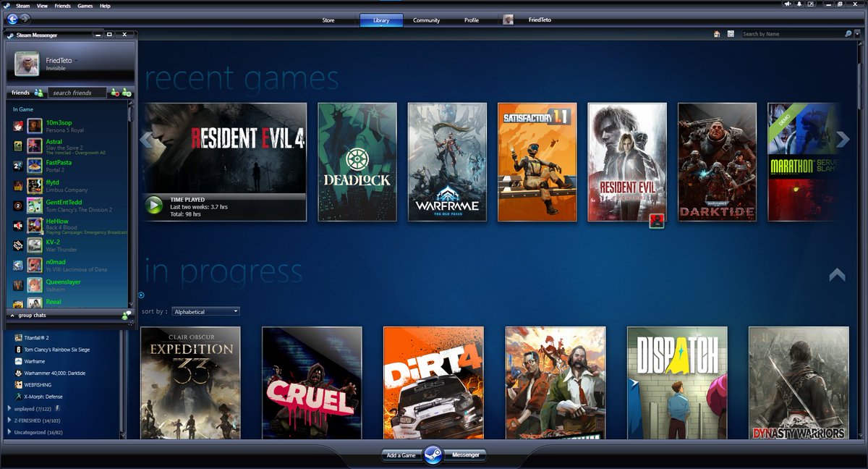This screenshot has width=868, height=469.
Task: Go to library home via house icon
Action: pos(717,33)
